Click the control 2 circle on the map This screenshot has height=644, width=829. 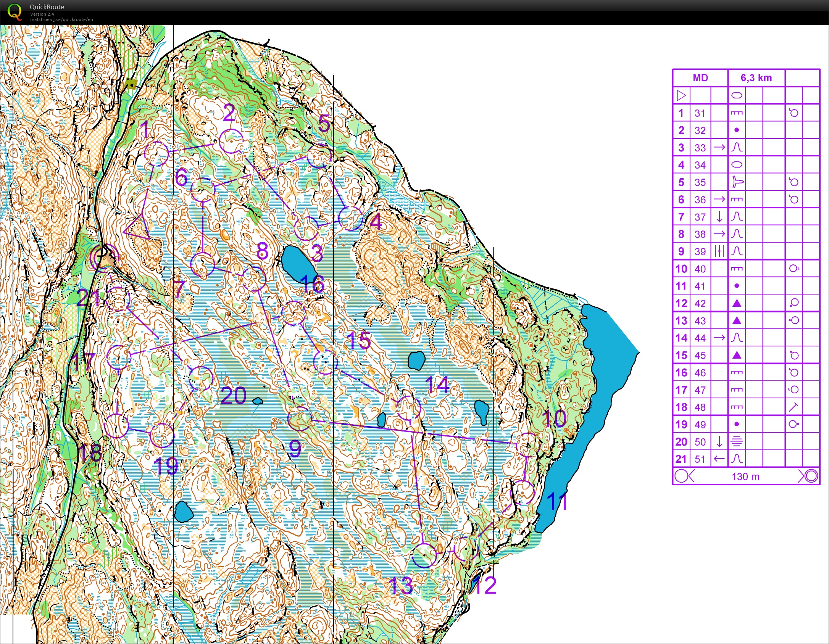coord(231,142)
